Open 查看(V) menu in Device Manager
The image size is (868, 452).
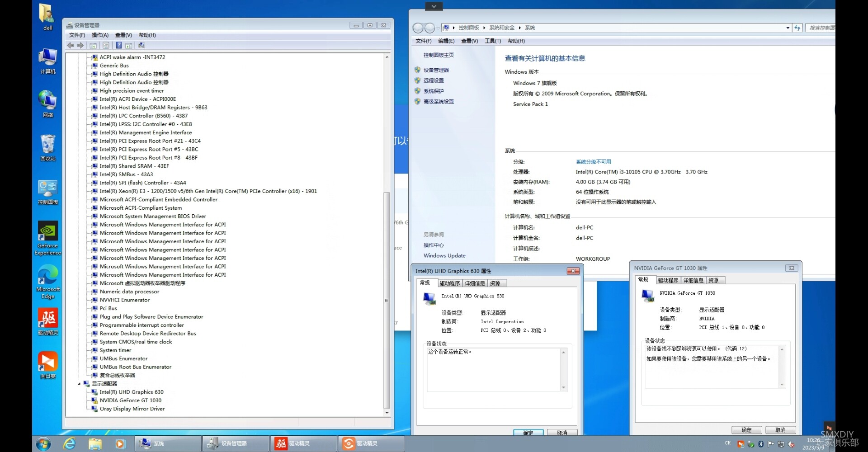(123, 35)
